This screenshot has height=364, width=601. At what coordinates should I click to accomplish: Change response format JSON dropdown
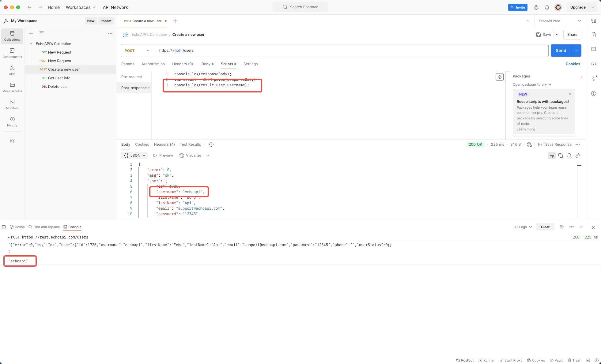(134, 156)
